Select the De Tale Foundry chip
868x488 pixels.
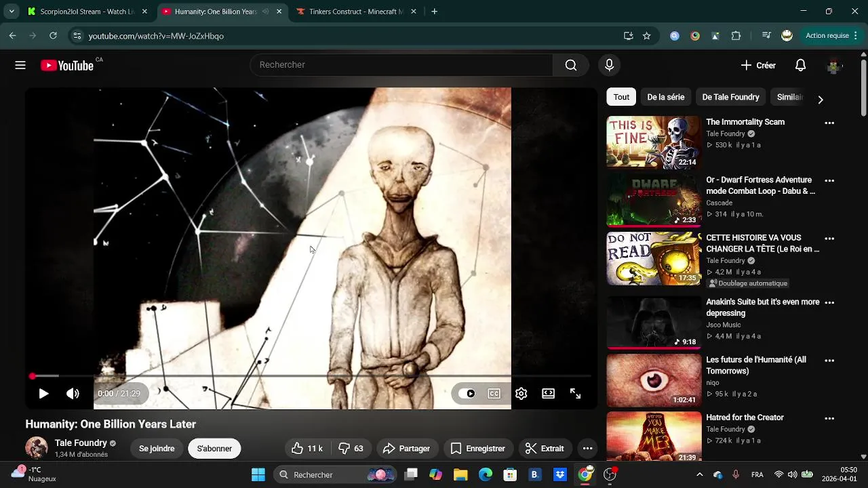click(x=730, y=97)
